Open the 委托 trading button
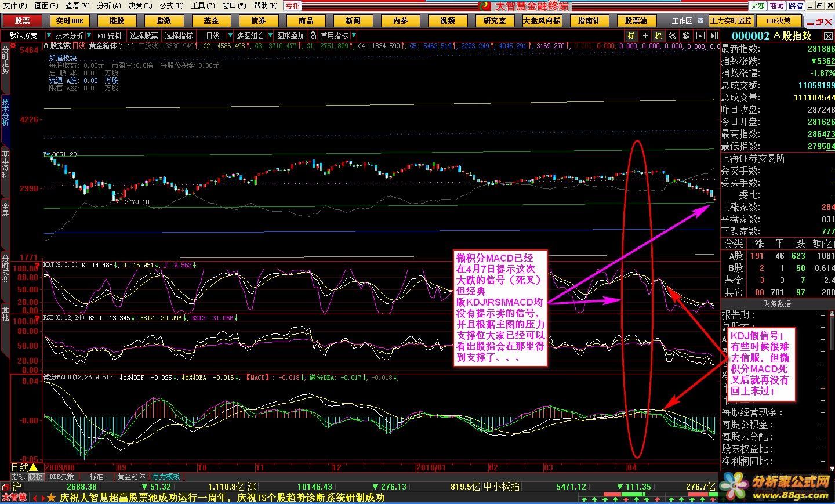 click(x=293, y=6)
